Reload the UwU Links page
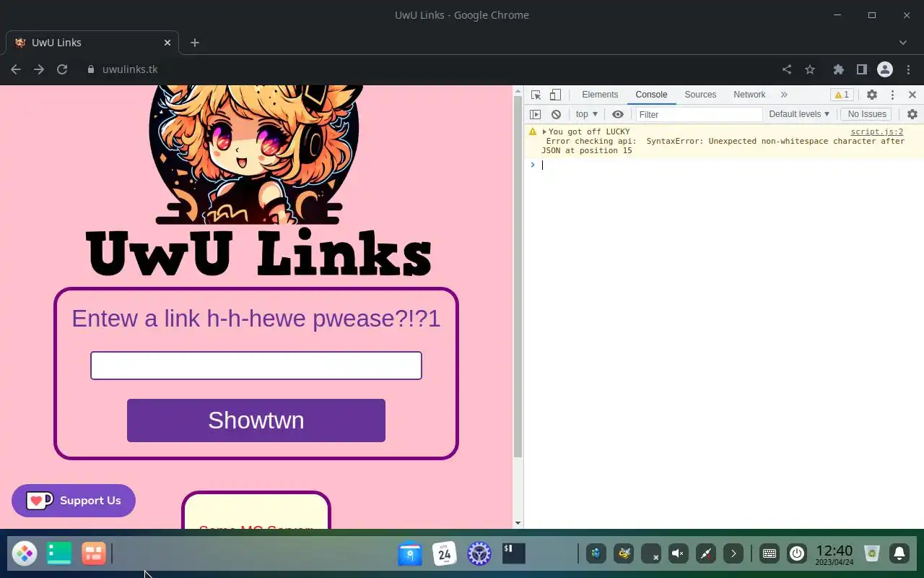Screen dimensions: 924x578 click(62, 69)
